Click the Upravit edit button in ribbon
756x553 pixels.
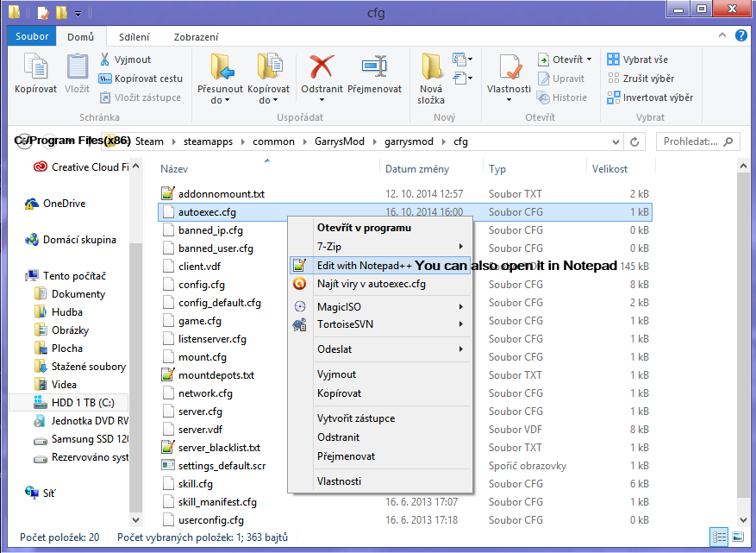pos(560,79)
